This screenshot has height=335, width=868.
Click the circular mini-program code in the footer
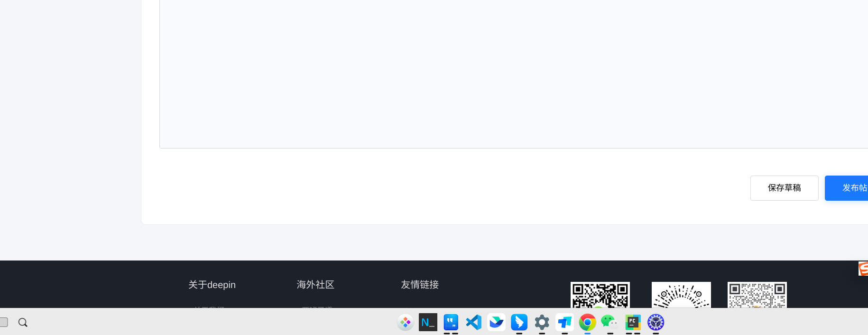[681, 295]
